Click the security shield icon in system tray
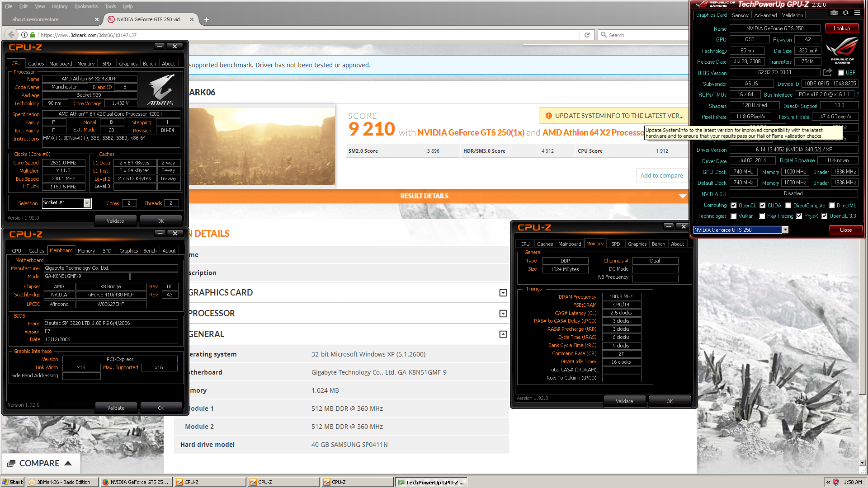This screenshot has width=868, height=488. (x=835, y=482)
